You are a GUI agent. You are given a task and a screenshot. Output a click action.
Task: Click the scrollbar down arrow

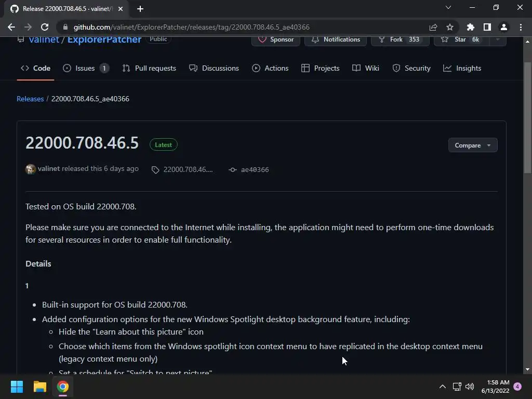coord(527,369)
